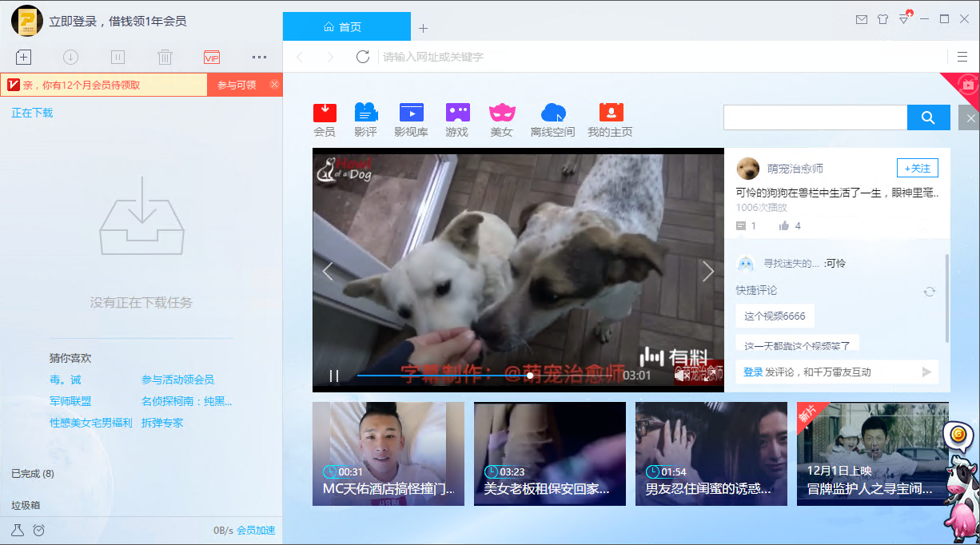
Task: Click the new download task icon
Action: coord(23,57)
